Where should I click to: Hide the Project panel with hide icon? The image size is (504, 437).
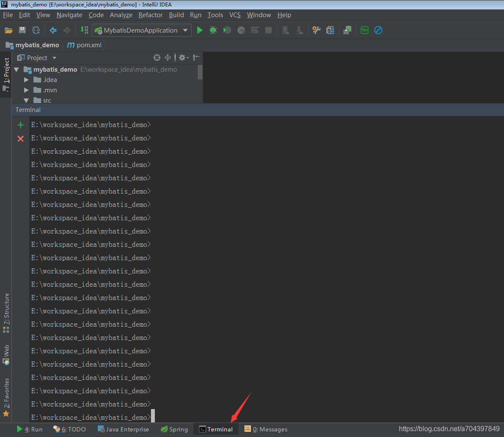[x=196, y=58]
